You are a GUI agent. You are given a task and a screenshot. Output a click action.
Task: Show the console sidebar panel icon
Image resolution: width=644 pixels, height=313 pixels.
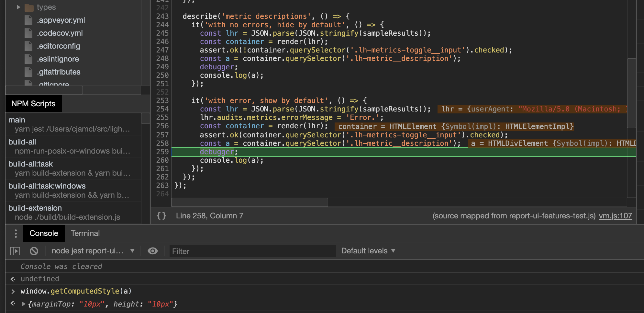[15, 251]
